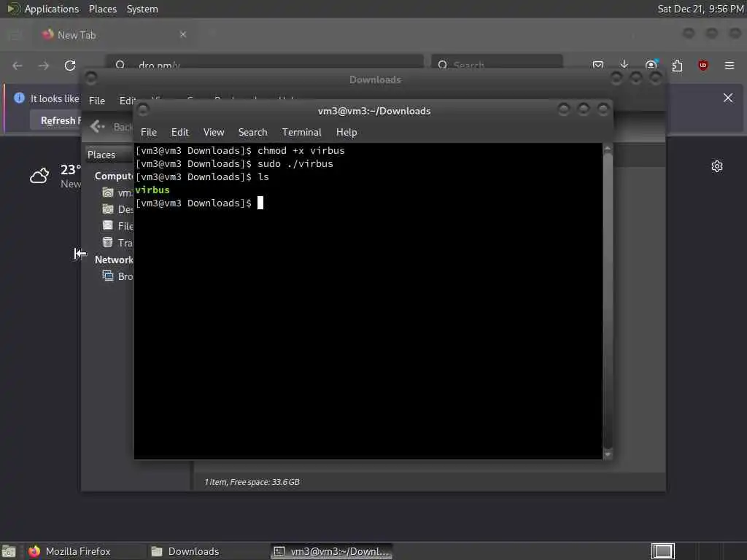Select File System in sidebar
The width and height of the screenshot is (747, 560).
[x=117, y=226]
